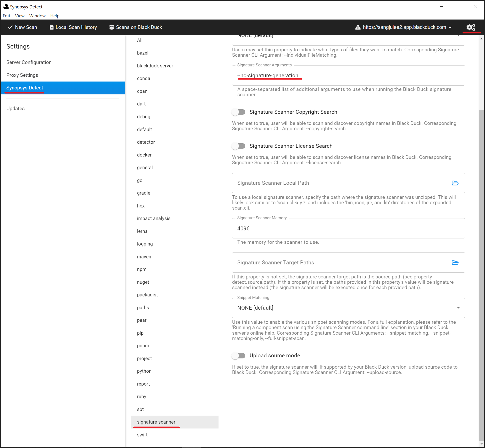
Task: Select docker in the category list
Action: pyautogui.click(x=144, y=155)
